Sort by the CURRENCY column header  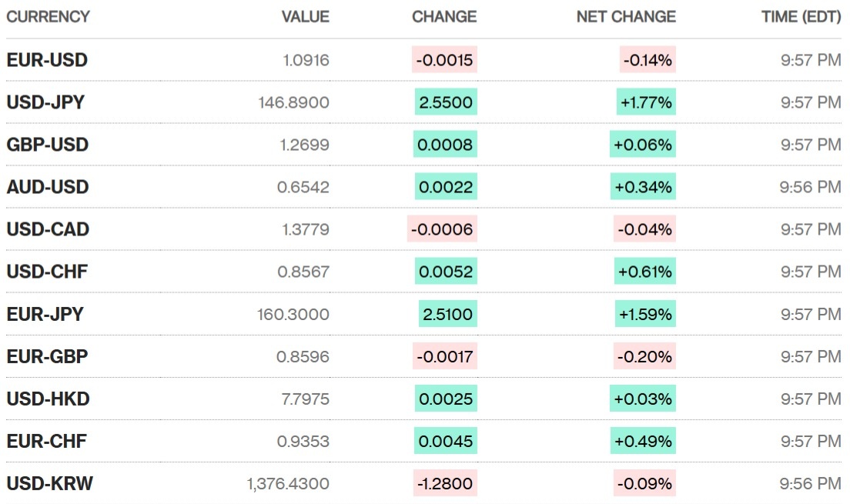48,16
